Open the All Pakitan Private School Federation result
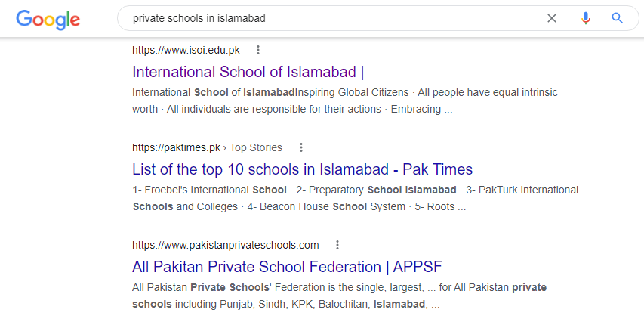This screenshot has width=644, height=328. pos(286,266)
